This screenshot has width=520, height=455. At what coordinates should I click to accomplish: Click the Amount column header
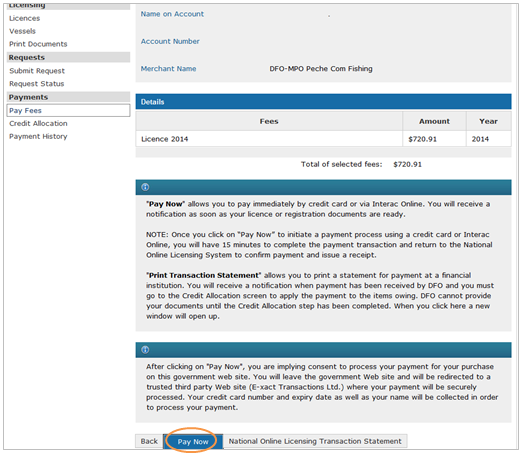tap(434, 121)
